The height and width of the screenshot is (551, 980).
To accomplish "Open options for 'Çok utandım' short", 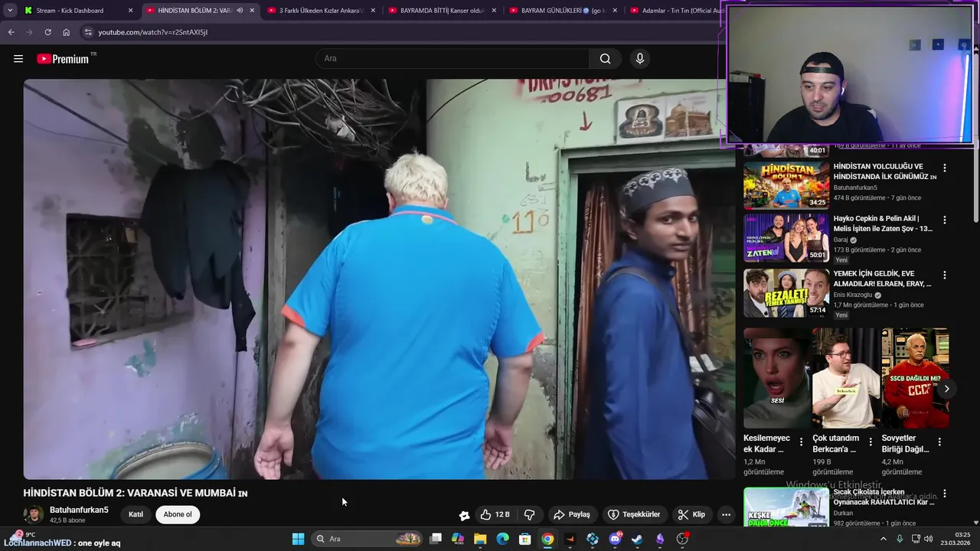I will point(871,442).
